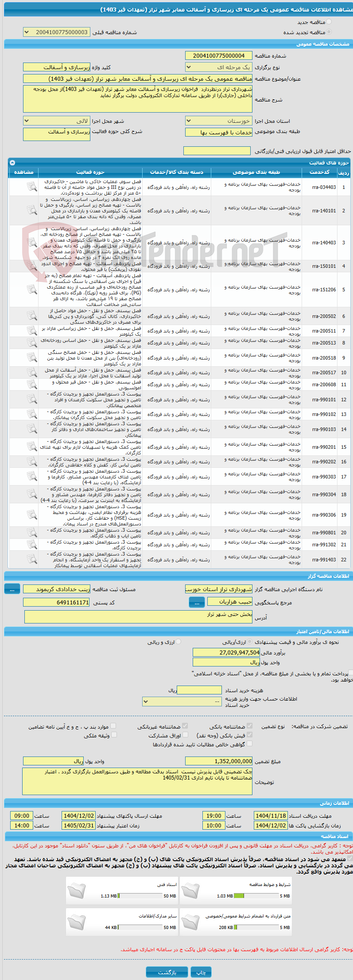Open the اسناد فنی folder icon
This screenshot has width=353, height=980.
tap(77, 890)
